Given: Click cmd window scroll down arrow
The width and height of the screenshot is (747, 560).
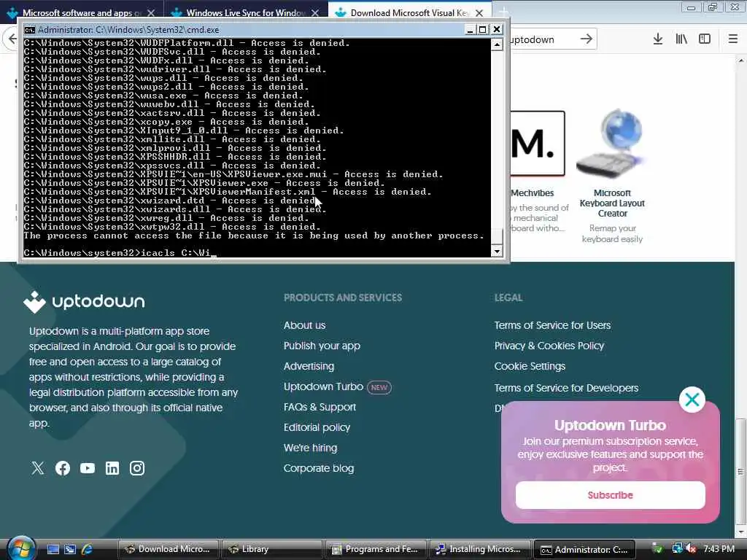Looking at the screenshot, I should point(496,252).
